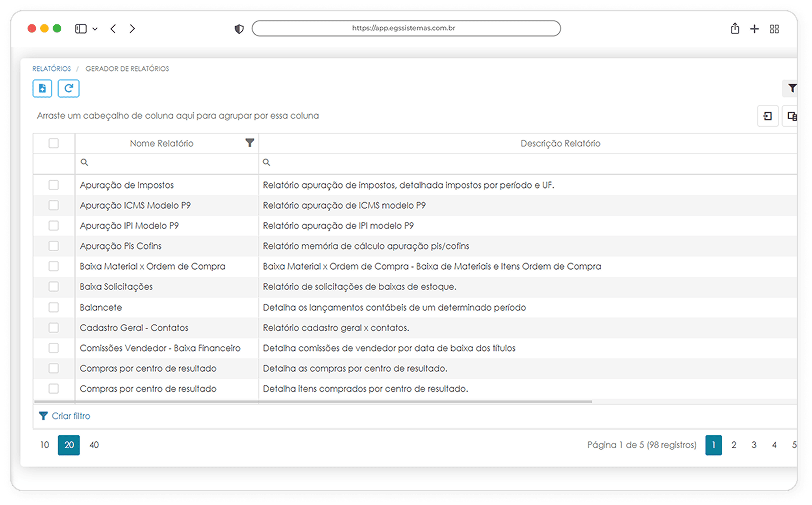Toggle the select-all header checkbox
Image resolution: width=812 pixels, height=505 pixels.
click(x=54, y=143)
